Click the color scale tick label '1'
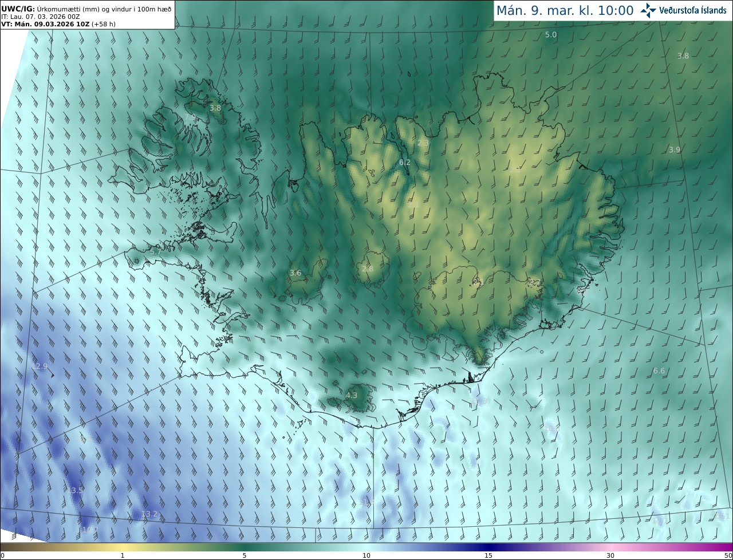733x560 pixels. point(123,555)
